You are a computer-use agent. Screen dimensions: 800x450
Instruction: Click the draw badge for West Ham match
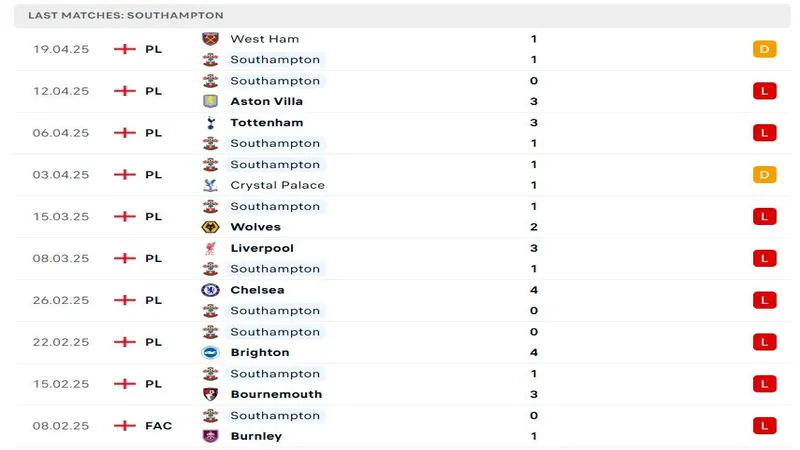[x=764, y=49]
